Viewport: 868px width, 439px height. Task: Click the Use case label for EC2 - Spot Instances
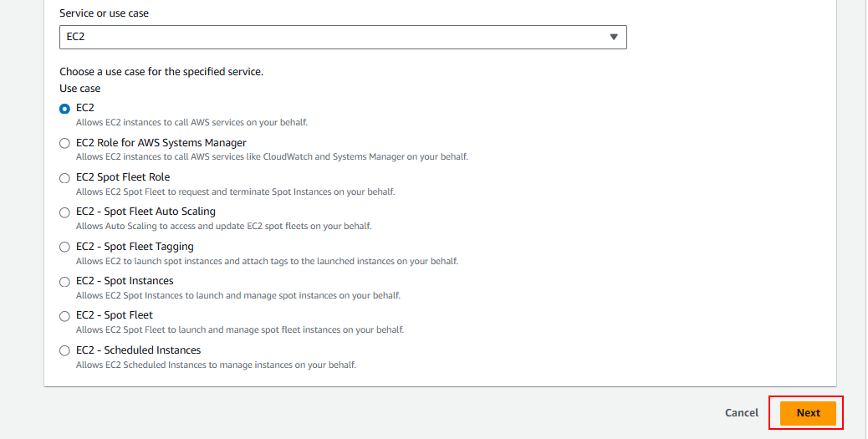click(x=125, y=281)
